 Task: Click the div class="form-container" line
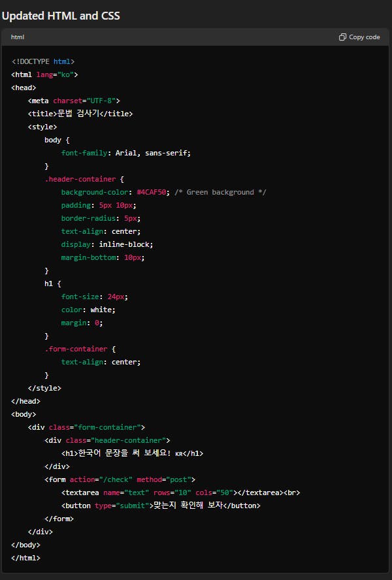click(86, 427)
